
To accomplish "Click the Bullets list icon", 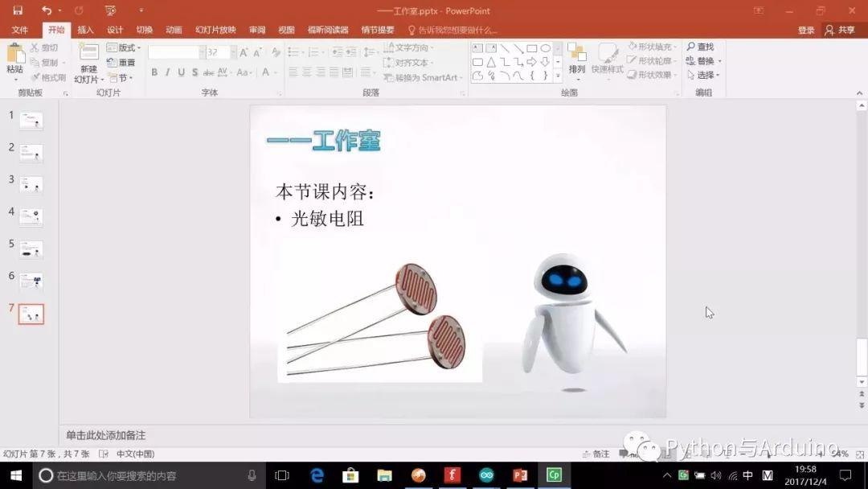I will coord(293,52).
